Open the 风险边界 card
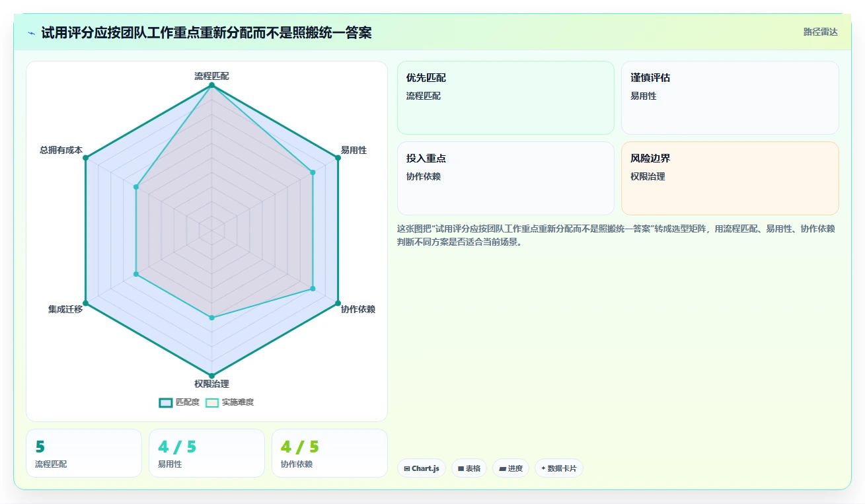This screenshot has height=504, width=865. tap(730, 178)
